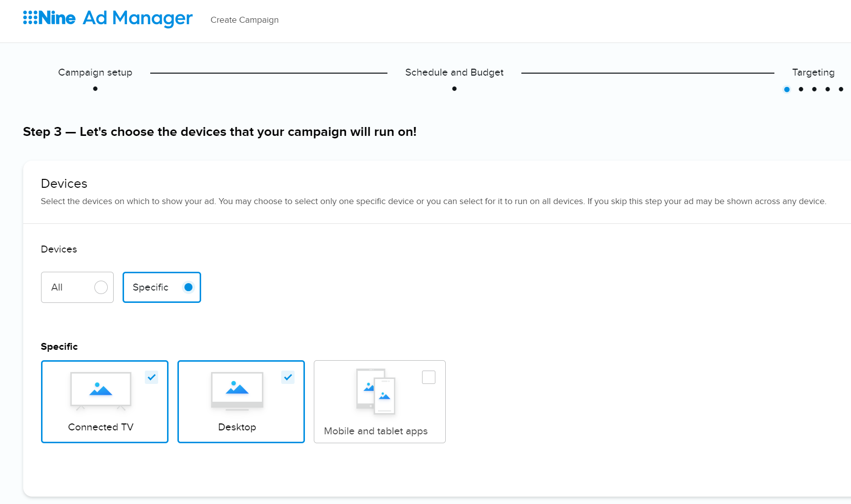Click the Desktop monitor illustration
Screen dimensions: 851x504
[237, 391]
